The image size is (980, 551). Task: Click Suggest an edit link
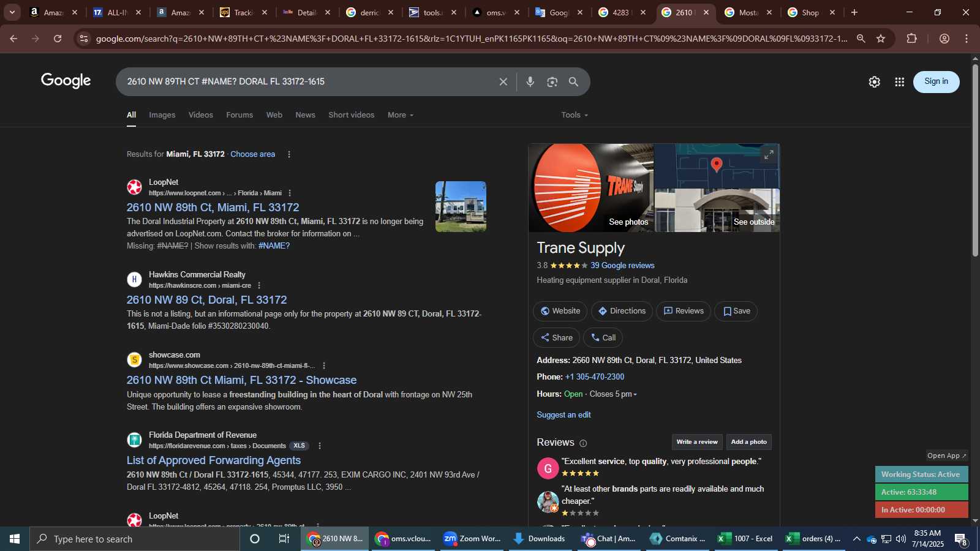coord(563,415)
